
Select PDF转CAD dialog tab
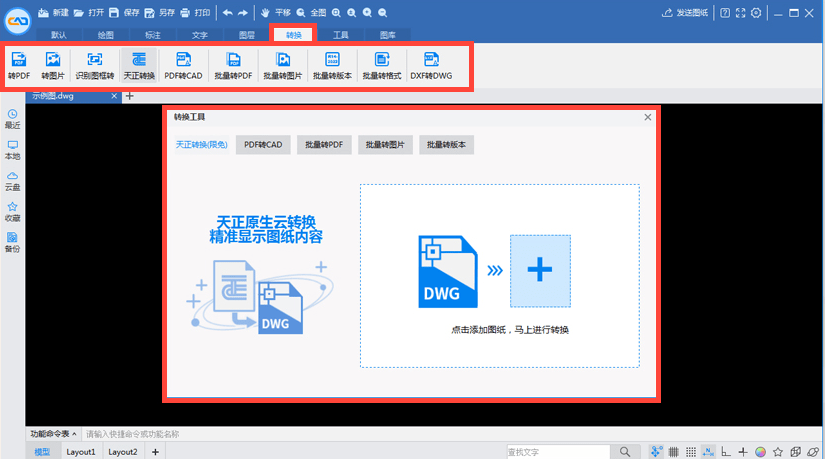263,145
